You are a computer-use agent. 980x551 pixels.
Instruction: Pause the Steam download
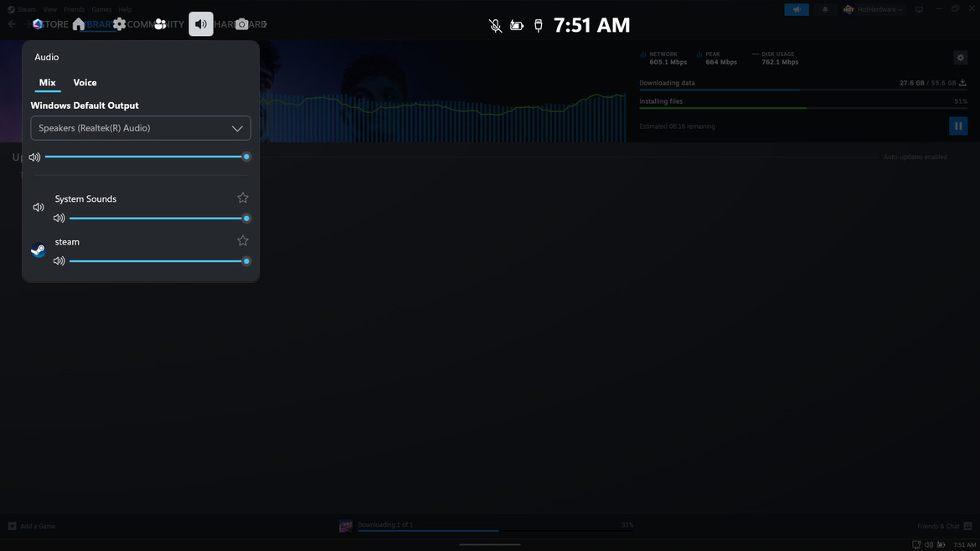(958, 126)
